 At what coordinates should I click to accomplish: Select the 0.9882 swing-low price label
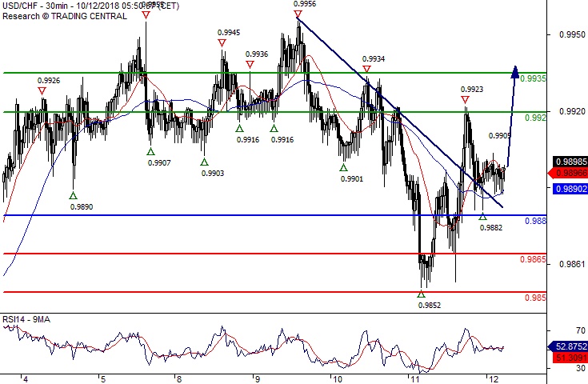tap(491, 228)
